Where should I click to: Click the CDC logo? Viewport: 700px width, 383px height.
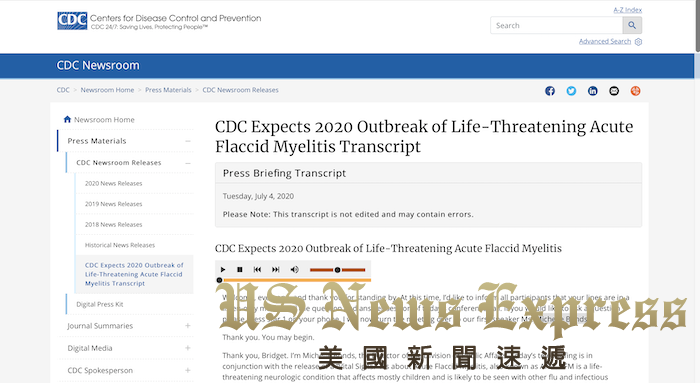(x=72, y=21)
